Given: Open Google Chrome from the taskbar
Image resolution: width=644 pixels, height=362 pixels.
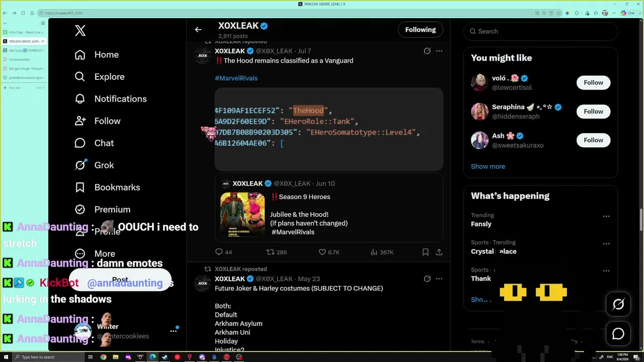Looking at the screenshot, I should pyautogui.click(x=103, y=357).
